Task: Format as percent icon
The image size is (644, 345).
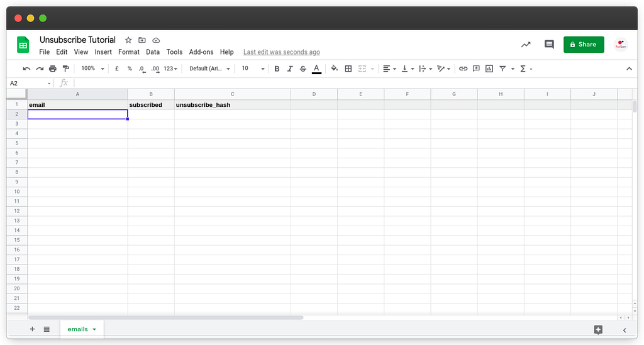Action: click(x=130, y=68)
